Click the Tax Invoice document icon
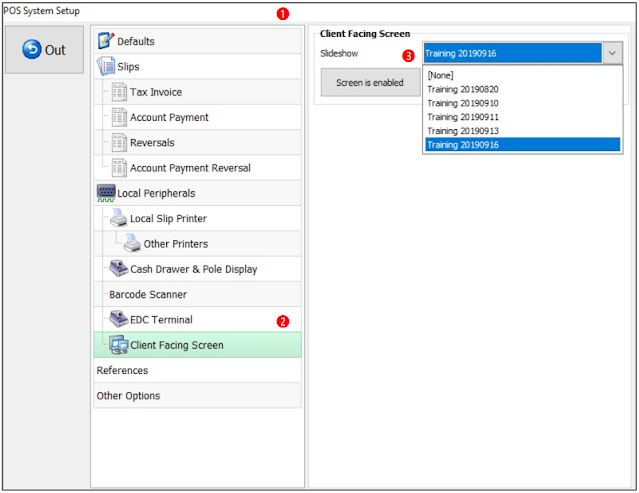 119,92
